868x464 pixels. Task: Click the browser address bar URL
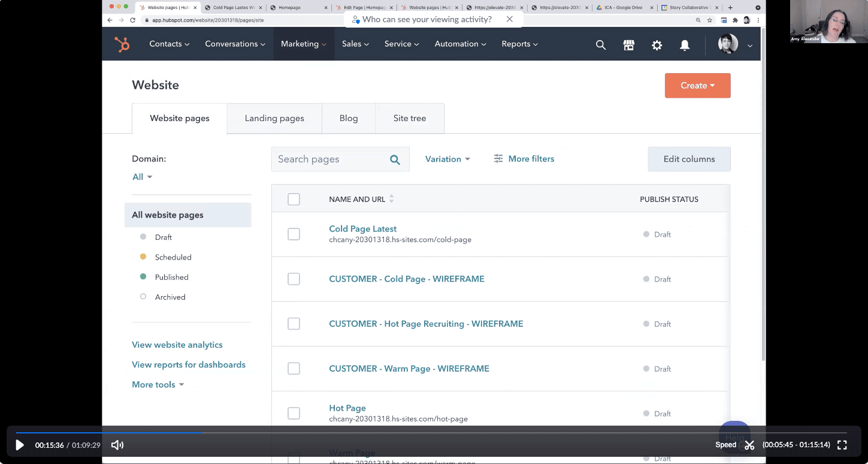[208, 20]
